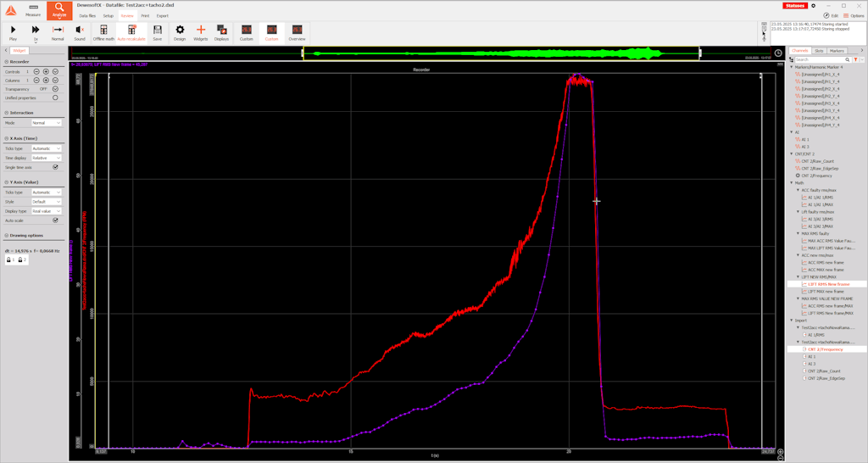The width and height of the screenshot is (868, 463).
Task: Enable the Unified properties option
Action: (x=56, y=98)
